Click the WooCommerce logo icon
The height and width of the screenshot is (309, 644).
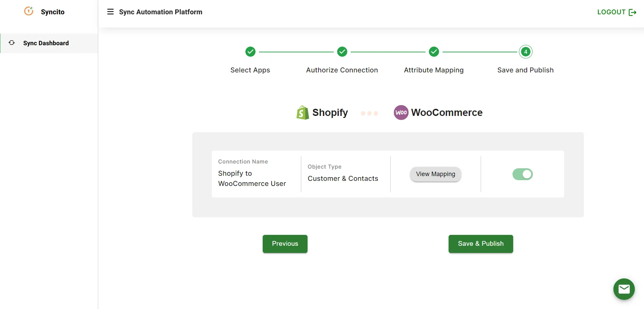click(401, 113)
